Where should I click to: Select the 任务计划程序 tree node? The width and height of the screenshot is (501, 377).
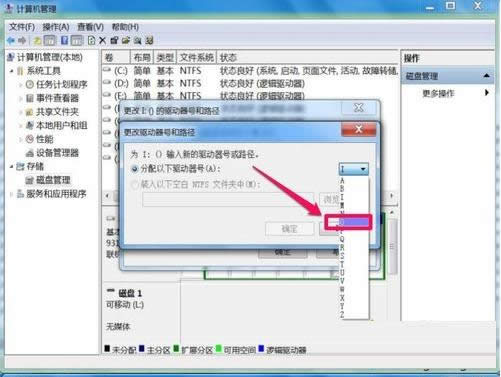[x=61, y=84]
